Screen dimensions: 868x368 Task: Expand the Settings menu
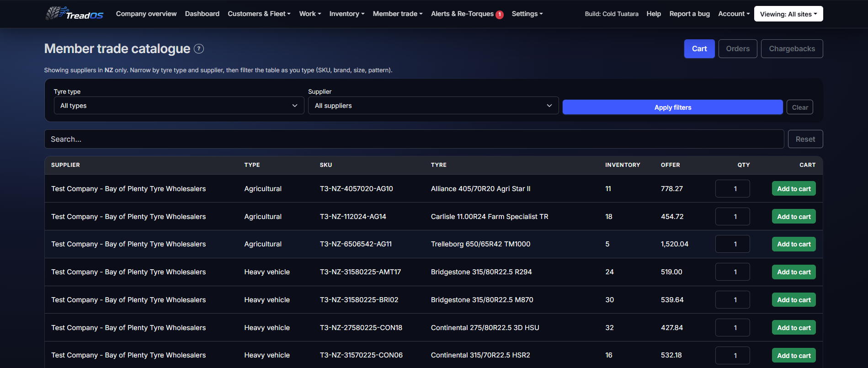pyautogui.click(x=527, y=14)
